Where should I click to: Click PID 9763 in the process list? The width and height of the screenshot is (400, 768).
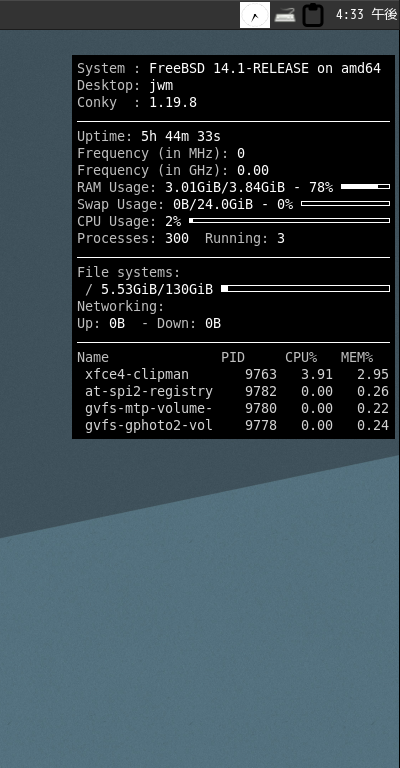(x=261, y=375)
